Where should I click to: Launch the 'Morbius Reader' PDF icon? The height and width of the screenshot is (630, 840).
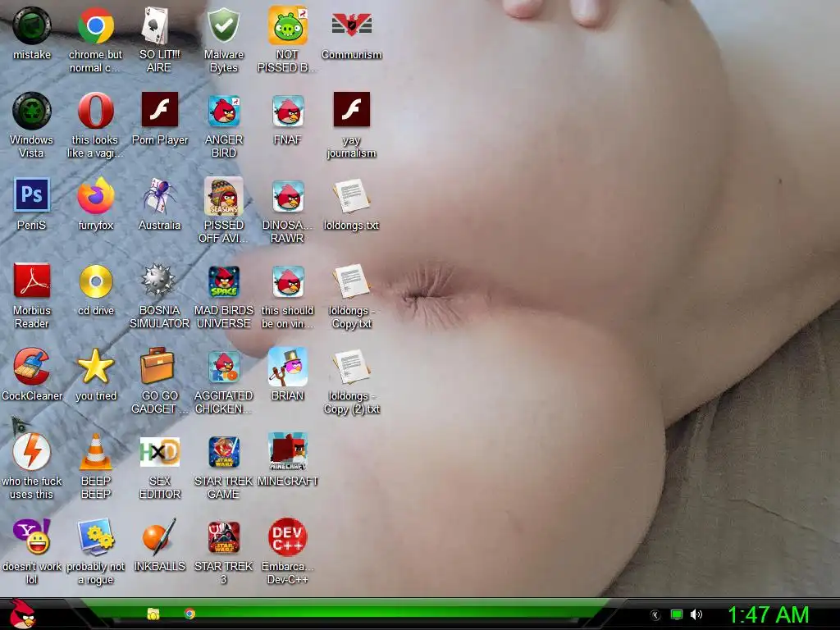coord(32,281)
